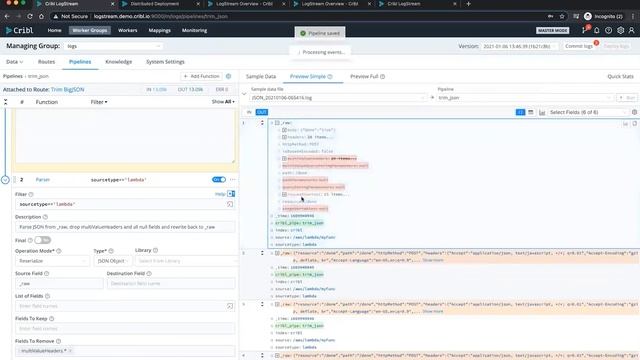
Task: Collapse the sample data file chevron
Action: (x=244, y=94)
